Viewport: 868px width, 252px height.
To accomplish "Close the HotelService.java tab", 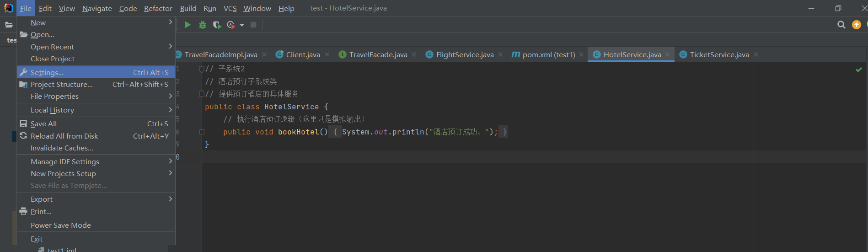I will point(668,54).
